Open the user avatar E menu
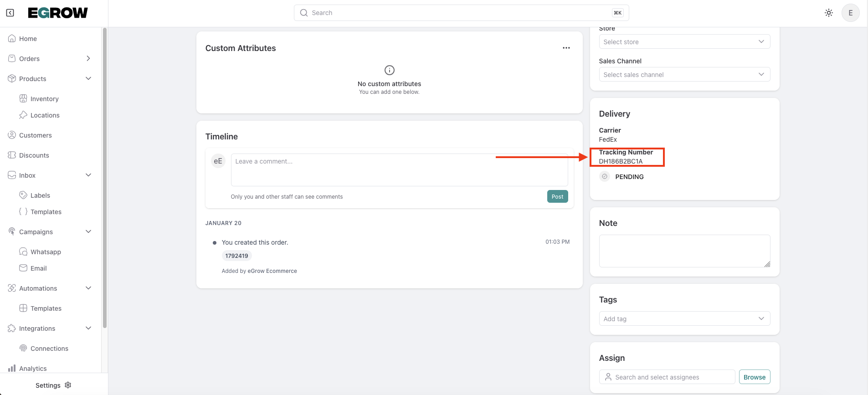The height and width of the screenshot is (395, 868). [850, 13]
